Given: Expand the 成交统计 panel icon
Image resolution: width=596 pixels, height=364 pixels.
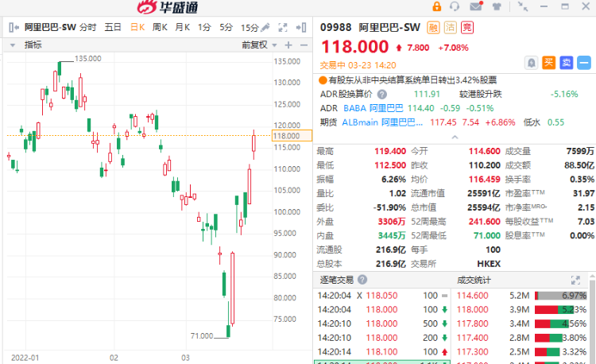Looking at the screenshot, I should (575, 281).
